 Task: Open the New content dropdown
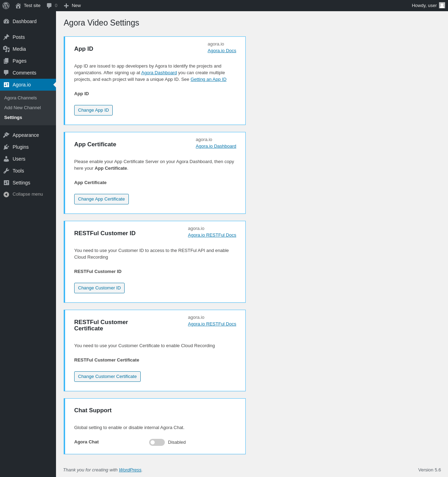coord(72,6)
